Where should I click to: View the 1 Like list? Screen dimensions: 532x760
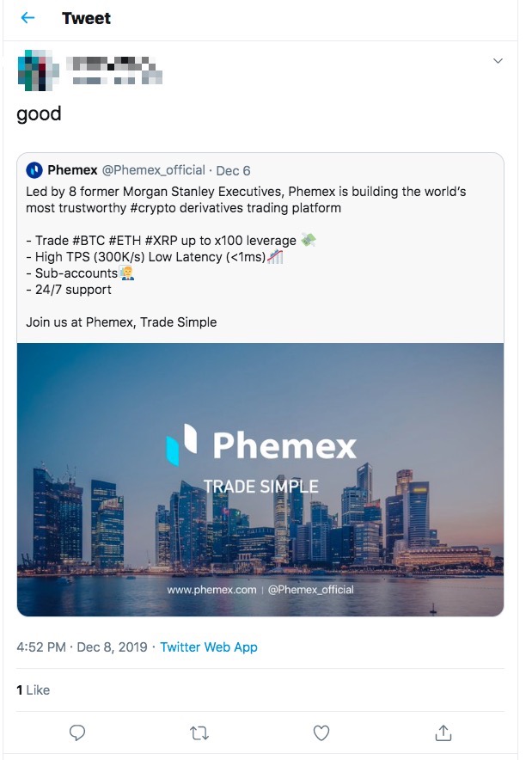click(34, 690)
